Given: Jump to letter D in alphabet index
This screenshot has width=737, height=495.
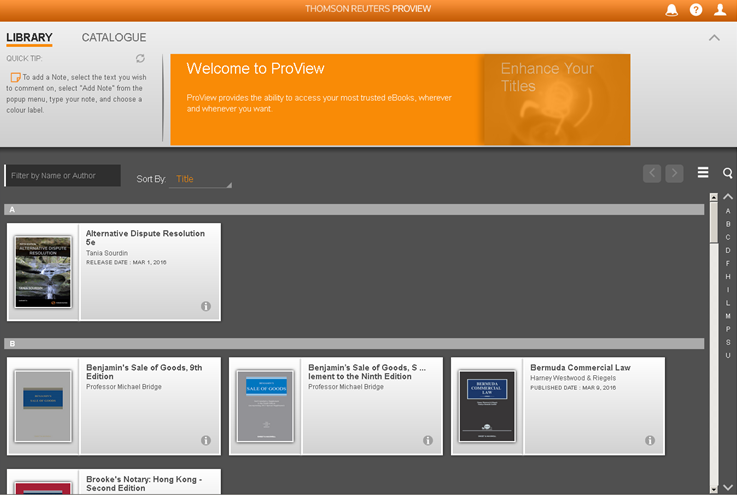Looking at the screenshot, I should pyautogui.click(x=728, y=251).
